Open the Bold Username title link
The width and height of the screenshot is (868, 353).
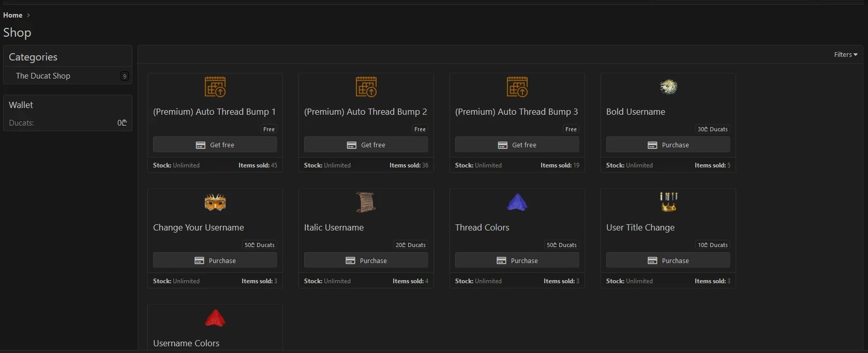tap(636, 112)
